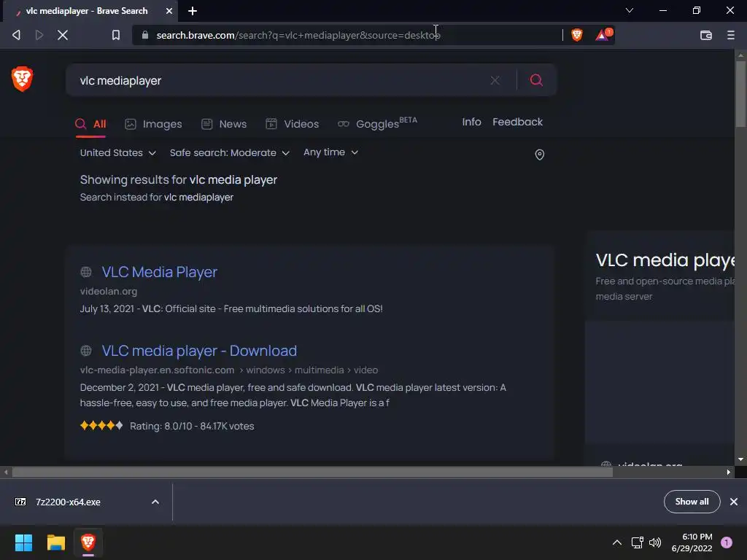Open Brave Shields lion icon in address bar
747x560 pixels.
coord(577,35)
